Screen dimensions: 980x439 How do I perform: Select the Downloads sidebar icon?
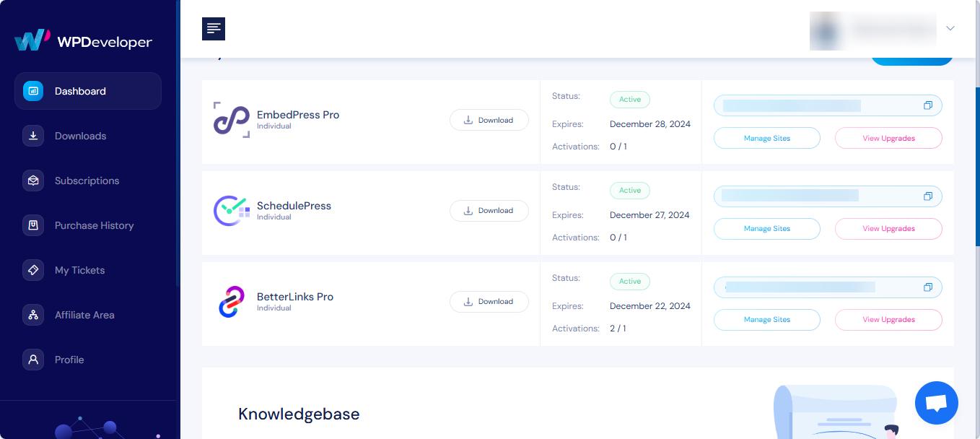(x=33, y=136)
